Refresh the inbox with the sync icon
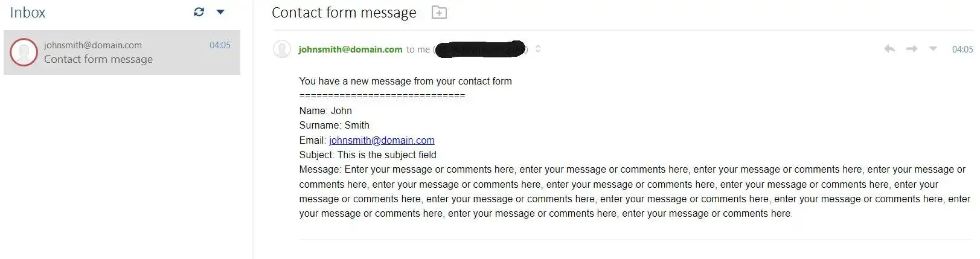 point(199,11)
